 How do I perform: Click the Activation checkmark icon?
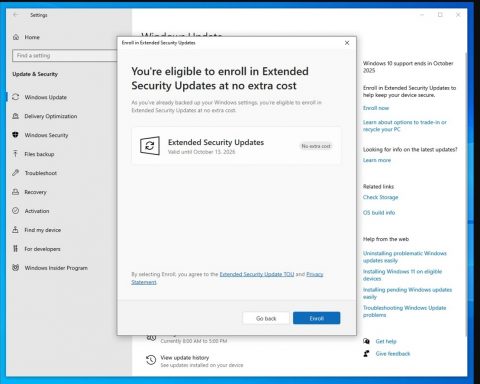tap(16, 211)
